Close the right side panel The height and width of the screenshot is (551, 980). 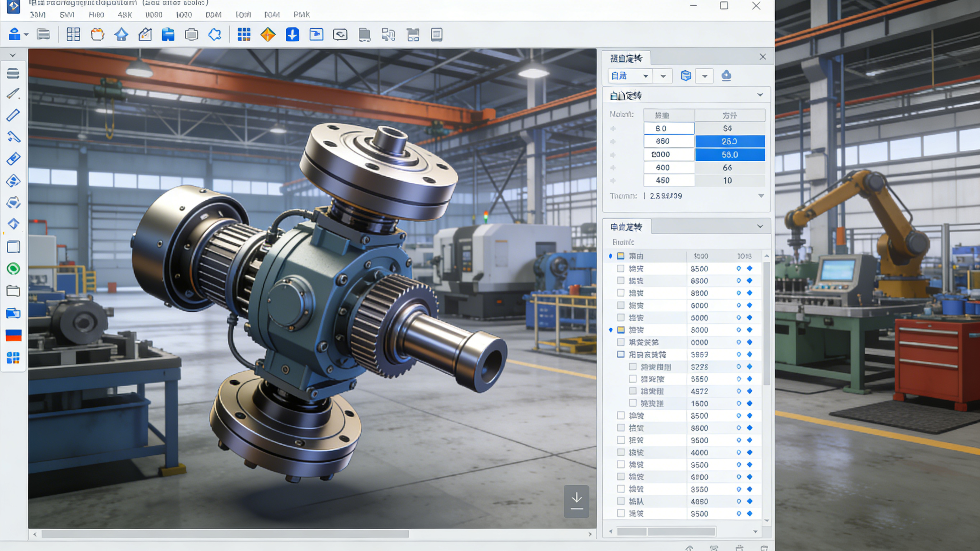click(x=762, y=57)
